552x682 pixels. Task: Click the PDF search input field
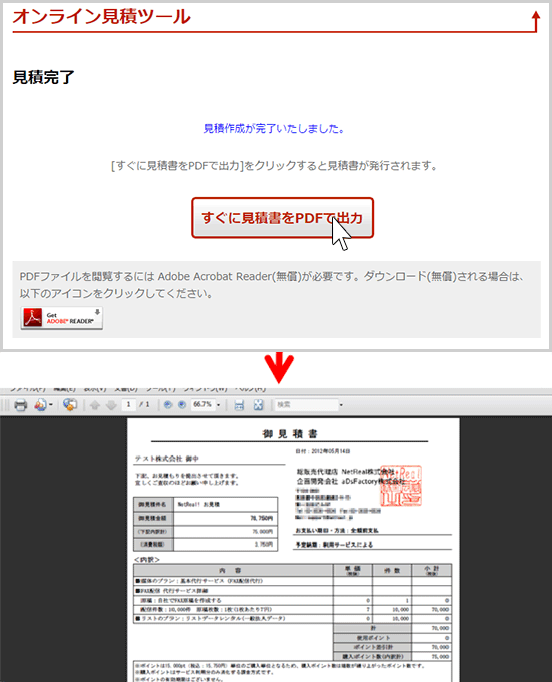pos(306,405)
